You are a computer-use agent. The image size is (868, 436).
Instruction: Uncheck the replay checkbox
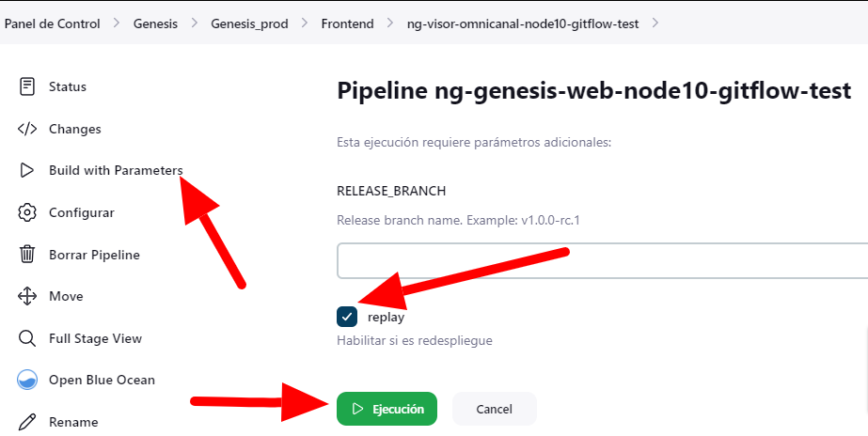point(347,317)
